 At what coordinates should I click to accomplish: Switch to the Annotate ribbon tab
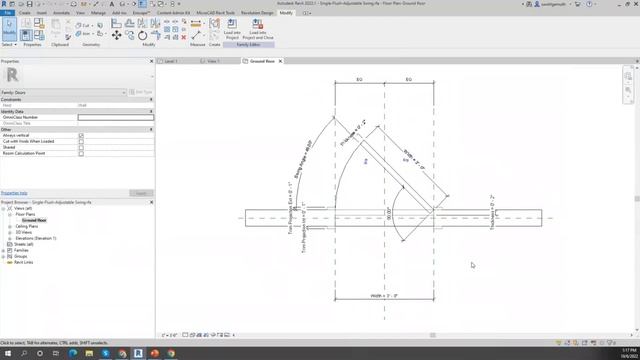[61, 13]
